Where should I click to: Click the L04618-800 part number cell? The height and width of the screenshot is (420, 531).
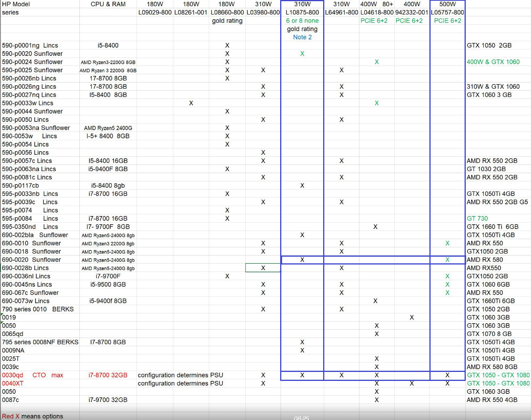click(x=377, y=12)
